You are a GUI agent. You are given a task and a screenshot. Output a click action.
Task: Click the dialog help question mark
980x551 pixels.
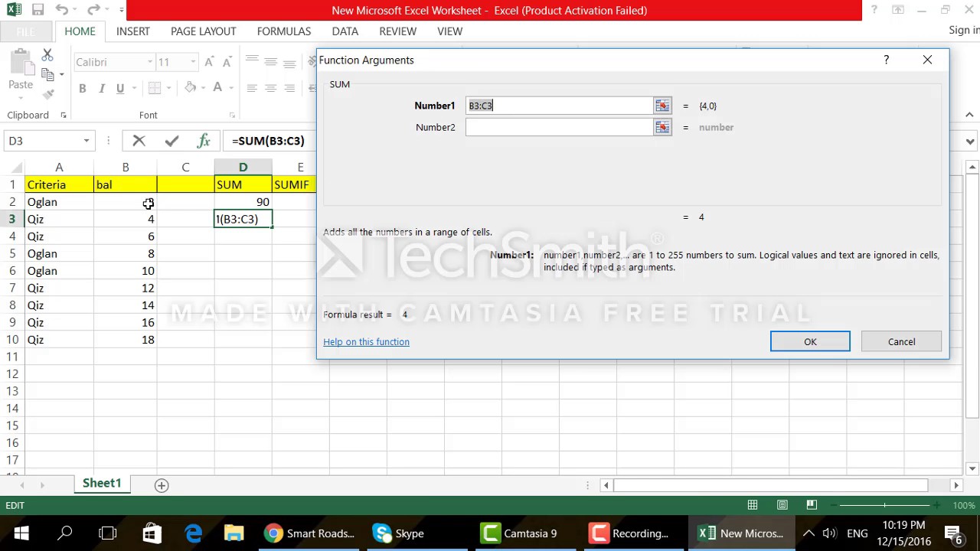pyautogui.click(x=886, y=60)
